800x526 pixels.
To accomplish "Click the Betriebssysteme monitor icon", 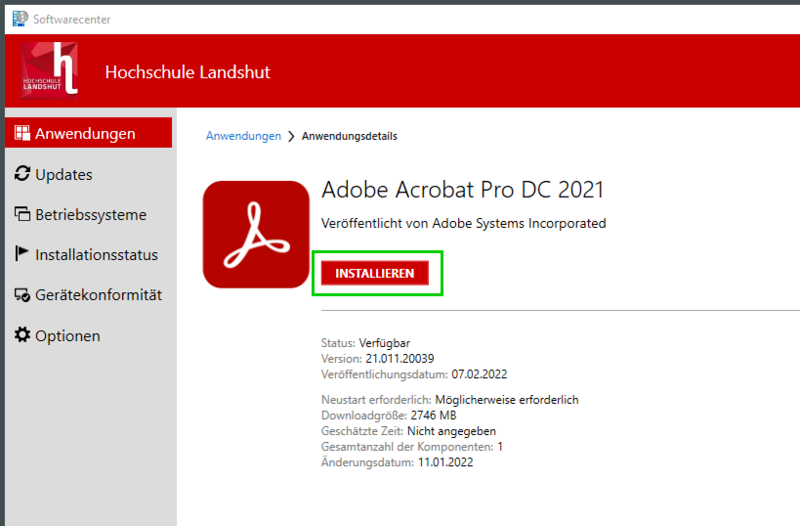I will [x=22, y=215].
